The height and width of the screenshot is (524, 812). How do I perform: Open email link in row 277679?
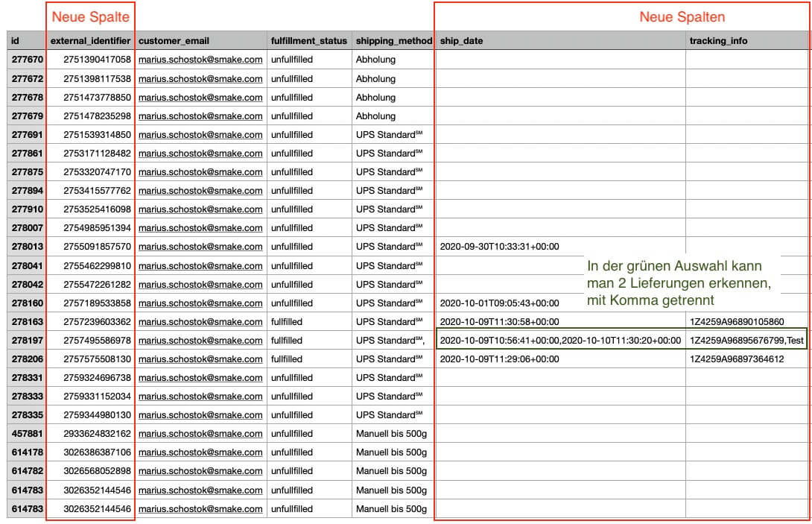200,116
